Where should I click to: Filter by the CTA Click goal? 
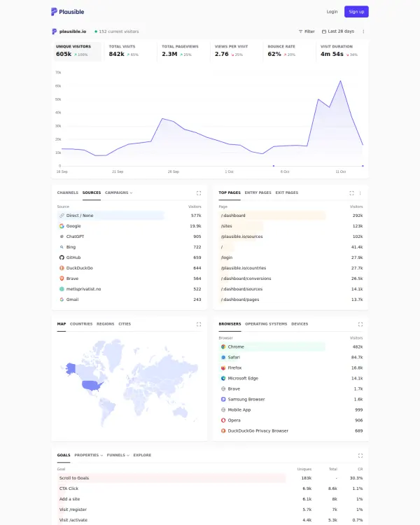(x=210, y=489)
